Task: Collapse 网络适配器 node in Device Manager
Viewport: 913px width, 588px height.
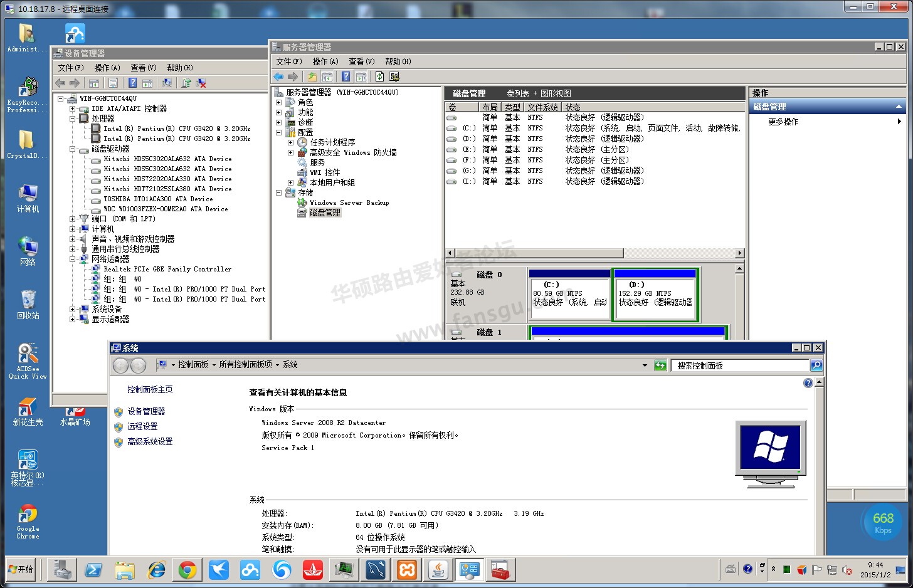Action: [x=73, y=259]
